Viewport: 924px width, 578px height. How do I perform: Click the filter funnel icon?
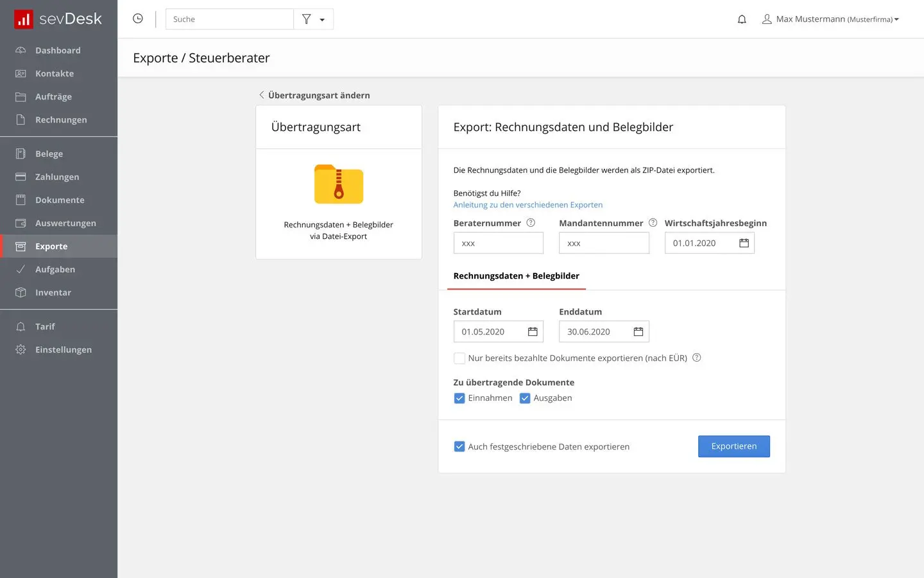(307, 19)
